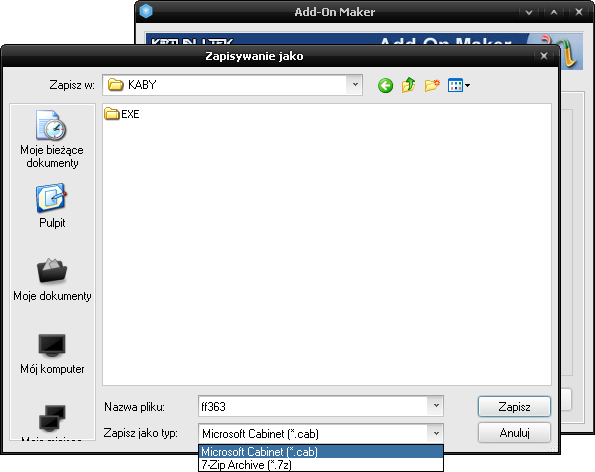Go back using the green arrow icon
Image resolution: width=595 pixels, height=472 pixels.
(385, 85)
